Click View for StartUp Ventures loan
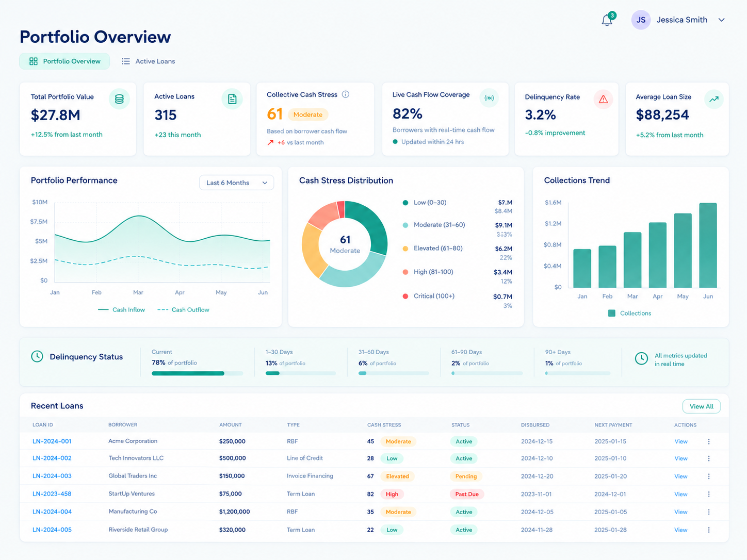 pos(681,495)
